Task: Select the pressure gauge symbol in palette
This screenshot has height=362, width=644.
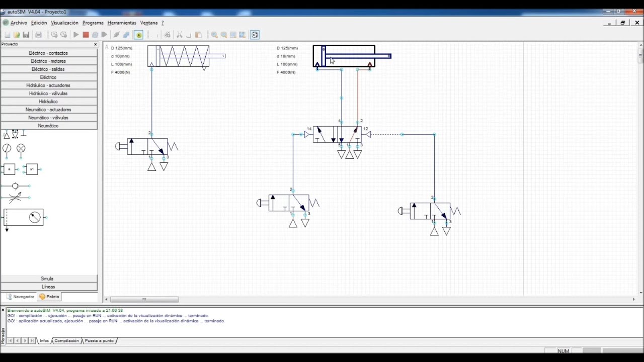Action: (x=7, y=149)
